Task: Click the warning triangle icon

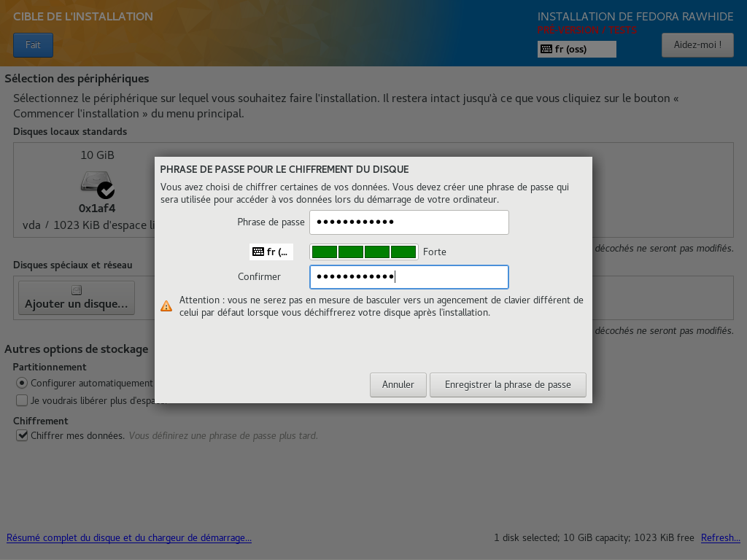Action: click(x=166, y=306)
